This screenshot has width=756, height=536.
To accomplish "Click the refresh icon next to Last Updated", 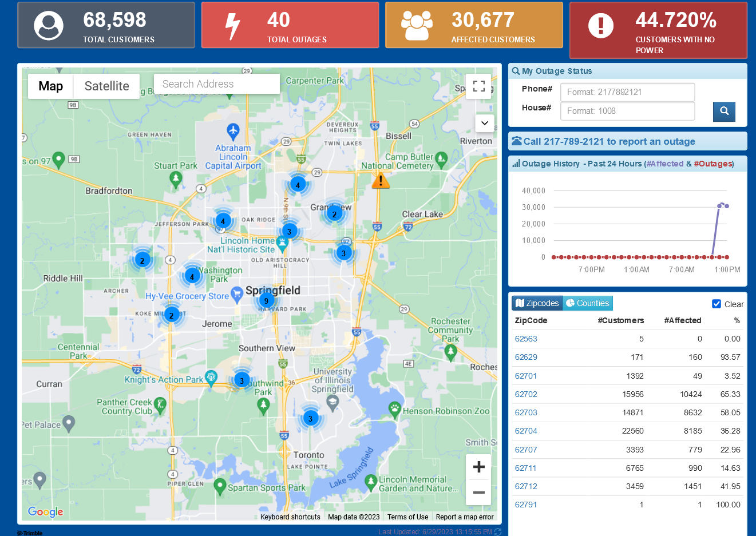I will tap(498, 532).
